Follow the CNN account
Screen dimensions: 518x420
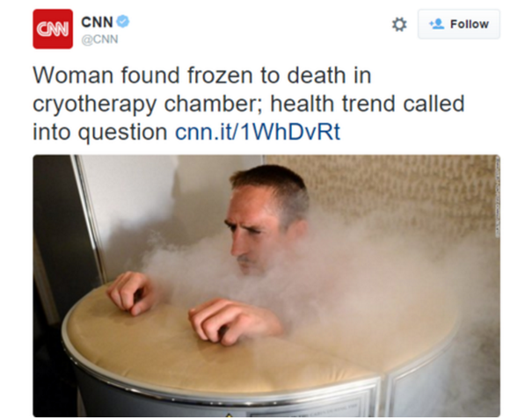click(x=459, y=24)
